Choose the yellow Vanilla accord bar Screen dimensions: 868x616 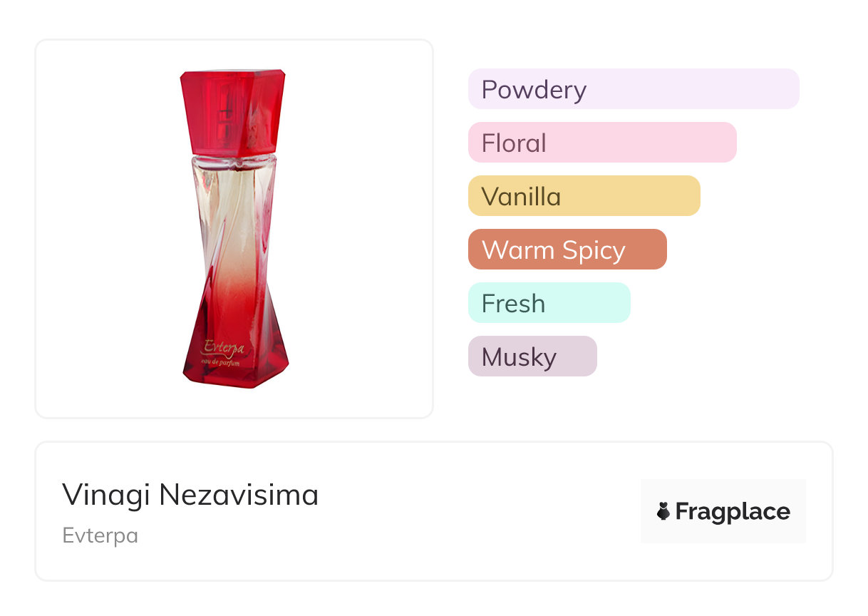pos(584,196)
